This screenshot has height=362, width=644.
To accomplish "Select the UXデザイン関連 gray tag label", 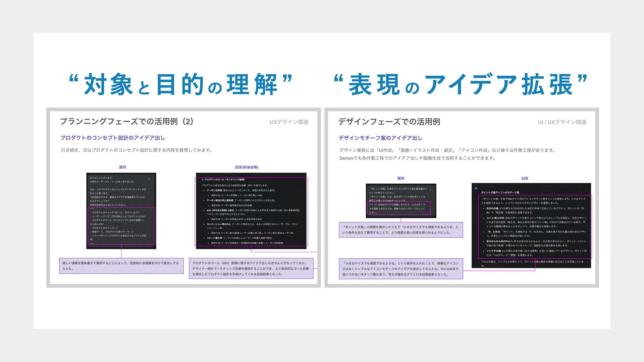I will click(289, 122).
